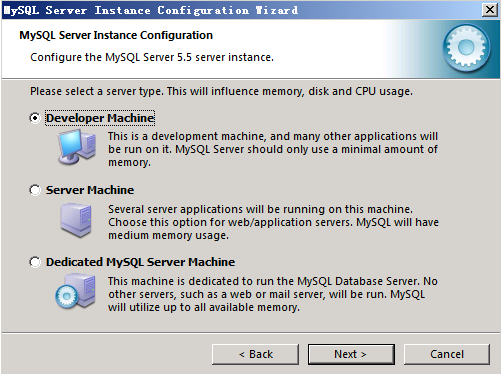Click the web/application servers description paragraph
Image resolution: width=501 pixels, height=374 pixels.
point(273,222)
